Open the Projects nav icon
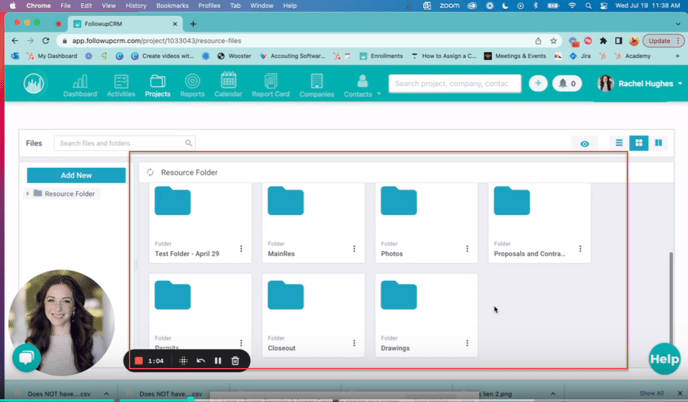This screenshot has height=402, width=688. 158,86
